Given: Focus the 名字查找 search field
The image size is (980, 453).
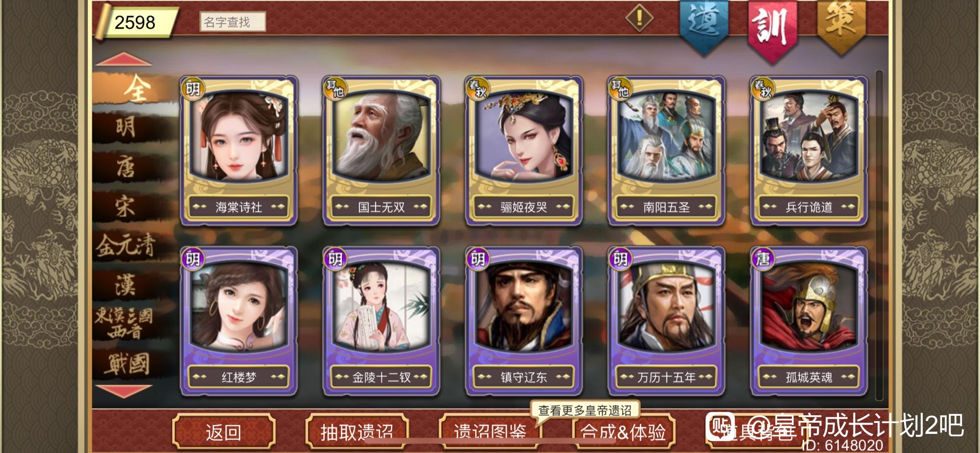Looking at the screenshot, I should click(233, 22).
